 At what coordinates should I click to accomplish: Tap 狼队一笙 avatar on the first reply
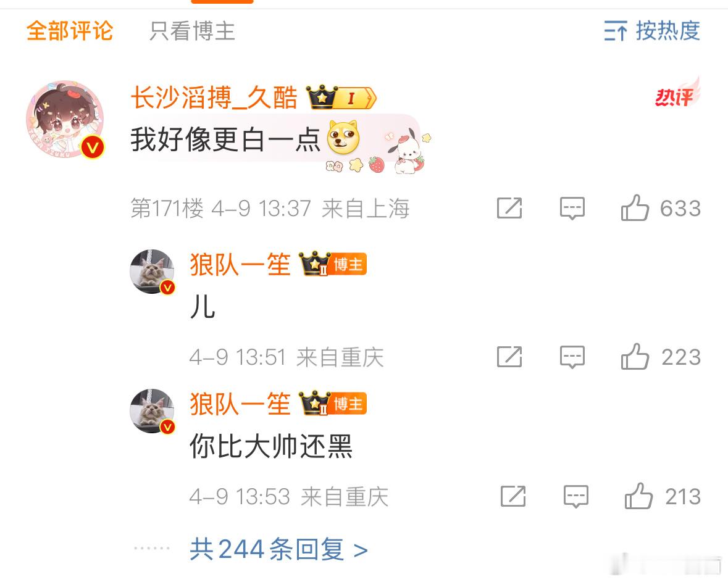(x=152, y=272)
